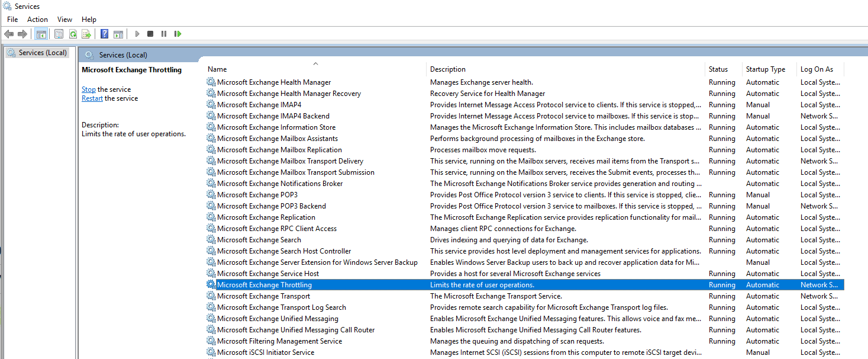Click the Help question mark icon

(104, 34)
